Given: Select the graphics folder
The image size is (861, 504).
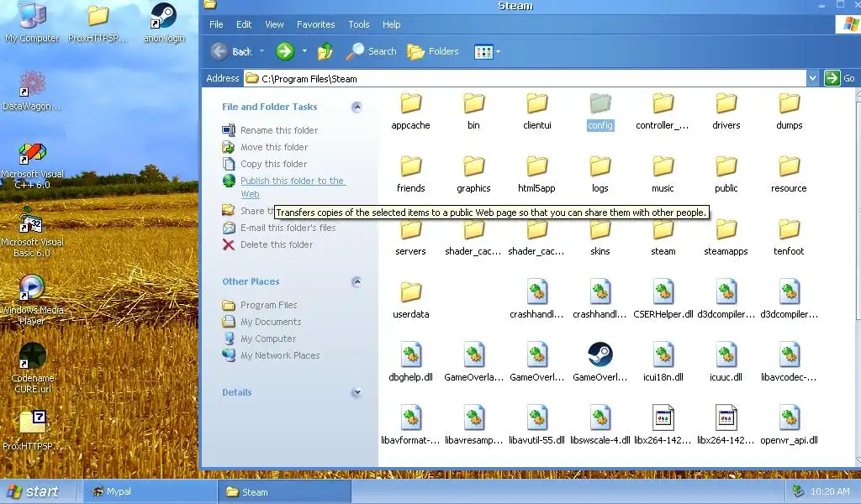Looking at the screenshot, I should click(474, 175).
